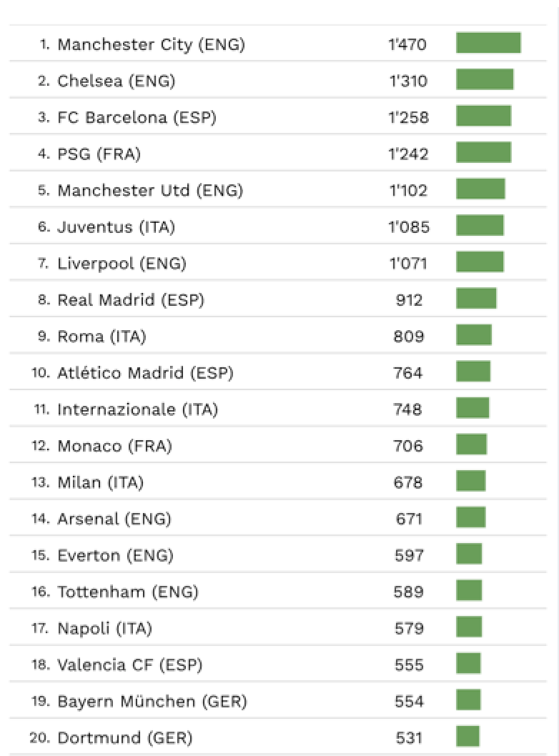559x756 pixels.
Task: Open the Dortmund (GER) entry
Action: [x=278, y=736]
